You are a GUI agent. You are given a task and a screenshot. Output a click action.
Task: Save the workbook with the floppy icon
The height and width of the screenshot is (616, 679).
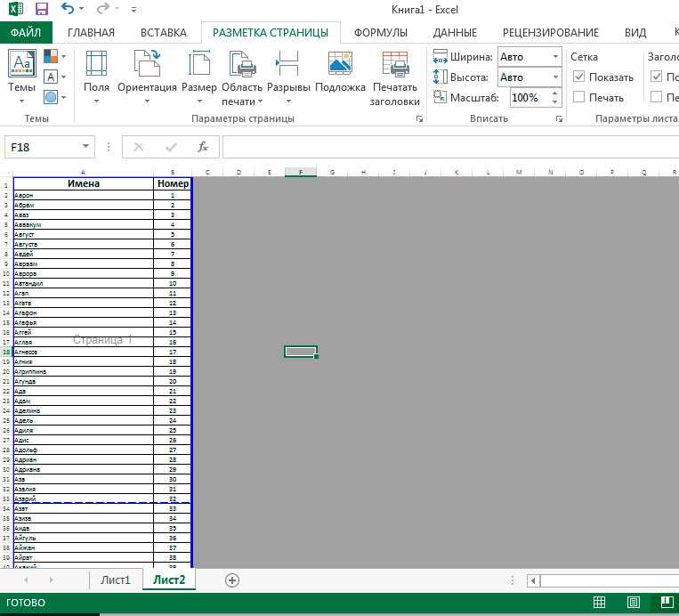42,9
